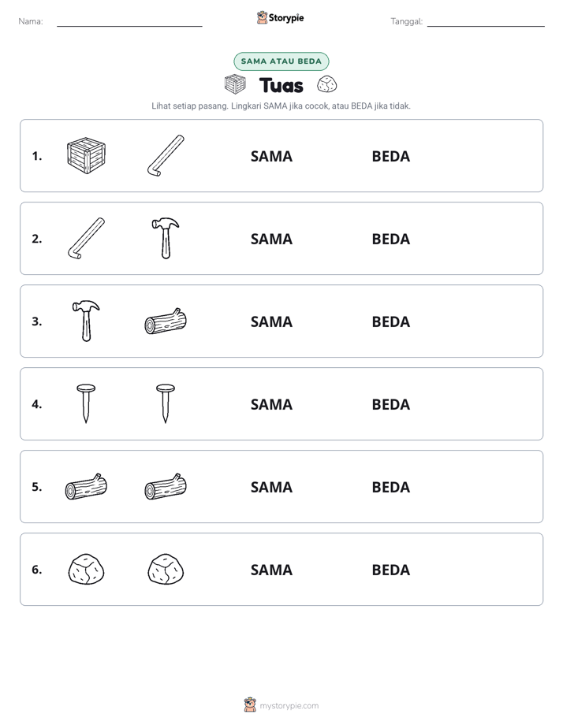
Task: Click the crowbar icon in row 1
Action: pyautogui.click(x=166, y=155)
